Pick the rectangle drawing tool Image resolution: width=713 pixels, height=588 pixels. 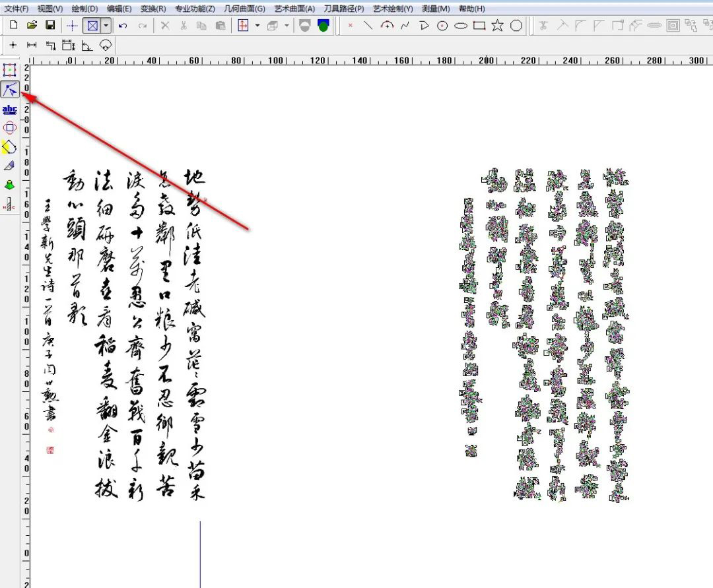479,26
